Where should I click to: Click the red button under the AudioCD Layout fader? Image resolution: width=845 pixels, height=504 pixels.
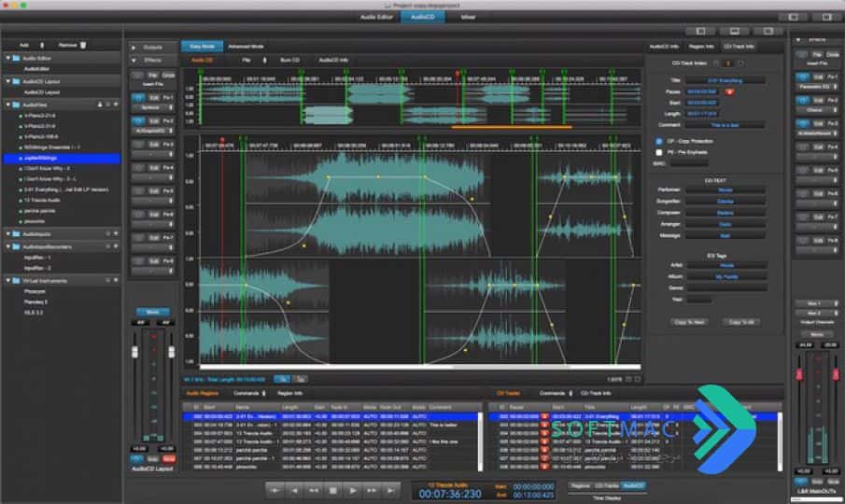[169, 459]
